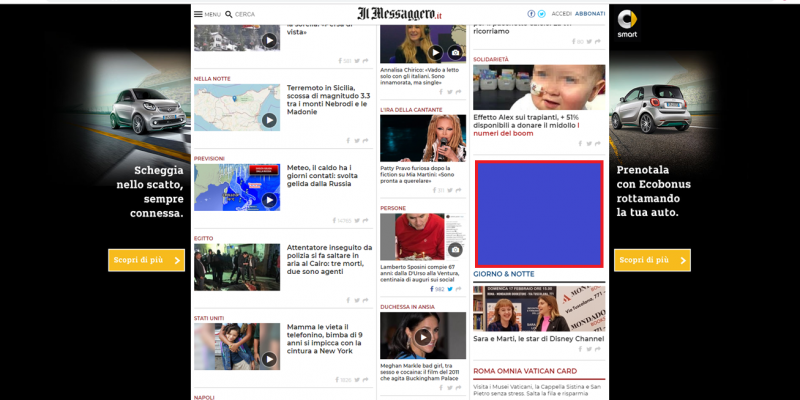Image resolution: width=800 pixels, height=400 pixels.
Task: Tweet the Sara e Marti article
Action: 589,349
